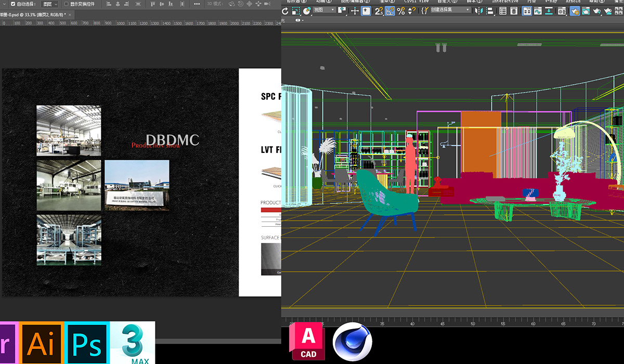The height and width of the screenshot is (364, 624).
Task: Toggle 3ds Max's keyboard shortcut override button
Action: point(366,11)
